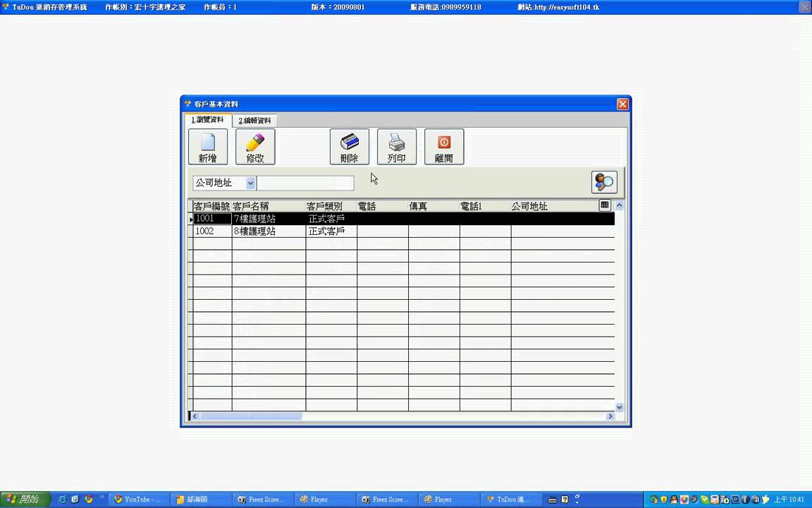Click the horizontal scrollbar thumb
Image resolution: width=812 pixels, height=508 pixels.
pyautogui.click(x=251, y=416)
